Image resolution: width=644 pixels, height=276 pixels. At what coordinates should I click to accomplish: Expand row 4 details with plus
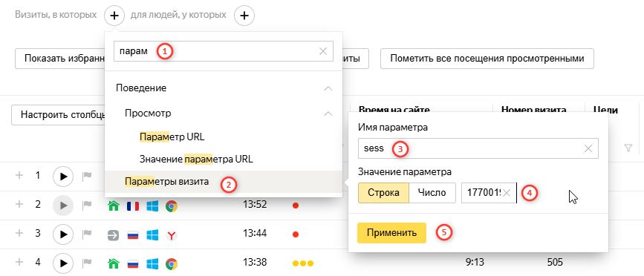coord(19,262)
